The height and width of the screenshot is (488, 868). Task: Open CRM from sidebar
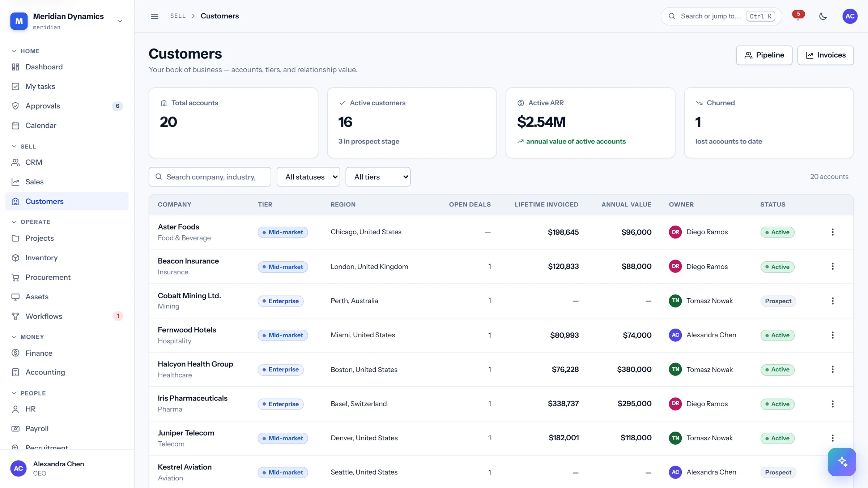click(67, 162)
